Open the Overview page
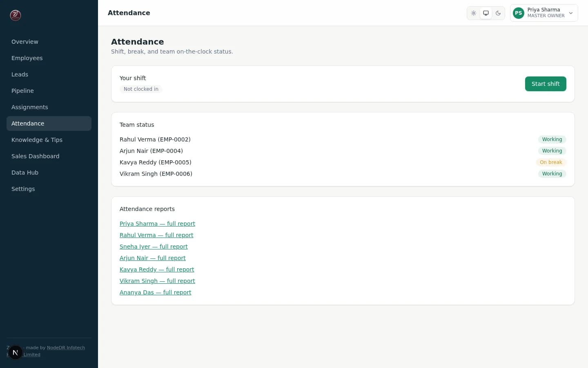The width and height of the screenshot is (588, 368). pos(49,42)
